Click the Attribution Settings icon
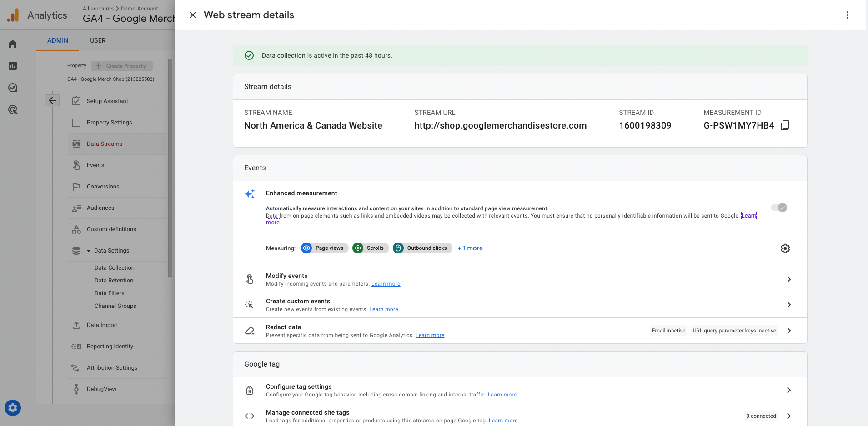 tap(75, 368)
